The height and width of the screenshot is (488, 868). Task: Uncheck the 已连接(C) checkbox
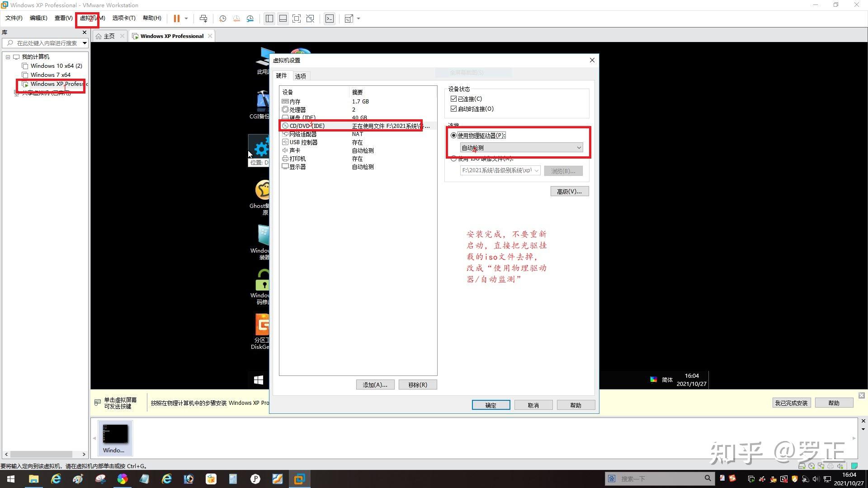(454, 99)
